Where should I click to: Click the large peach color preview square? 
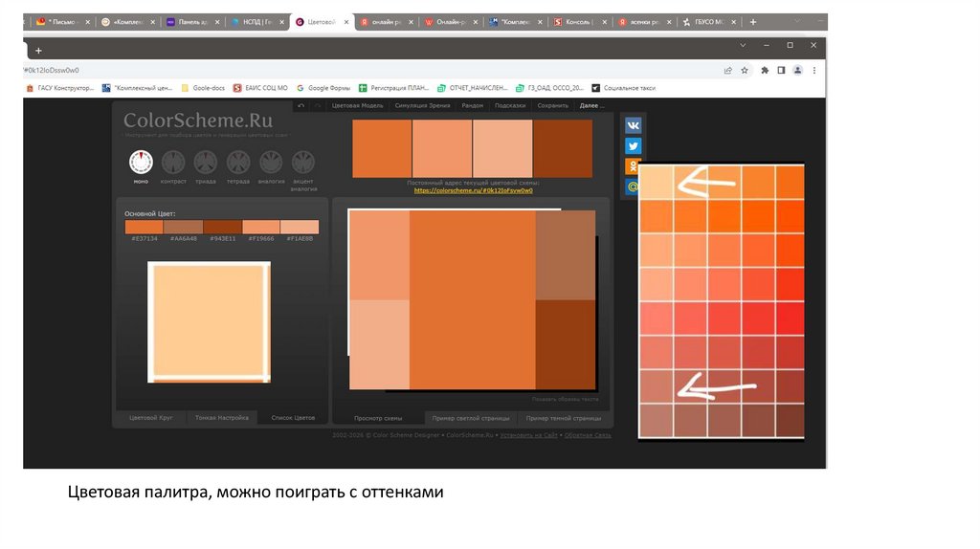coord(209,321)
